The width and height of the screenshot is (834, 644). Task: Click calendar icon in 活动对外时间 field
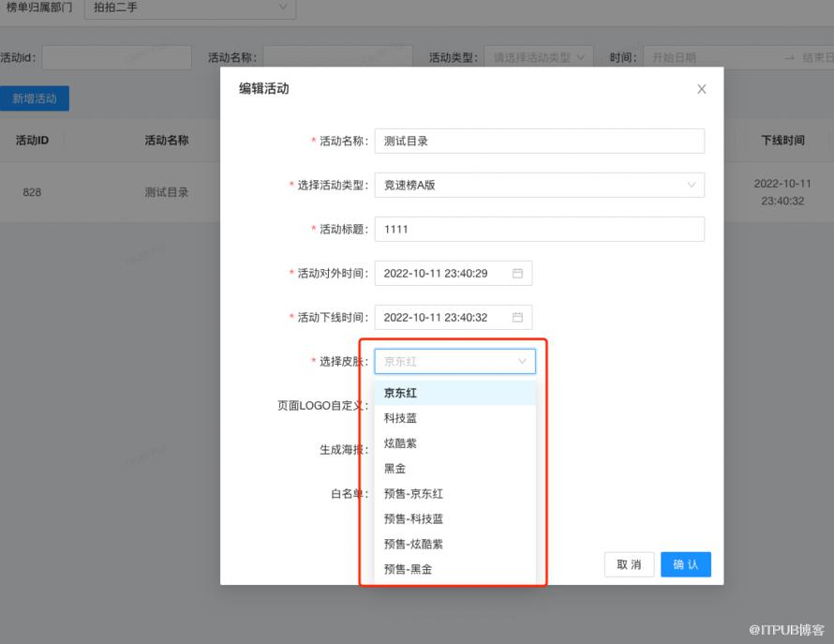[x=517, y=274]
